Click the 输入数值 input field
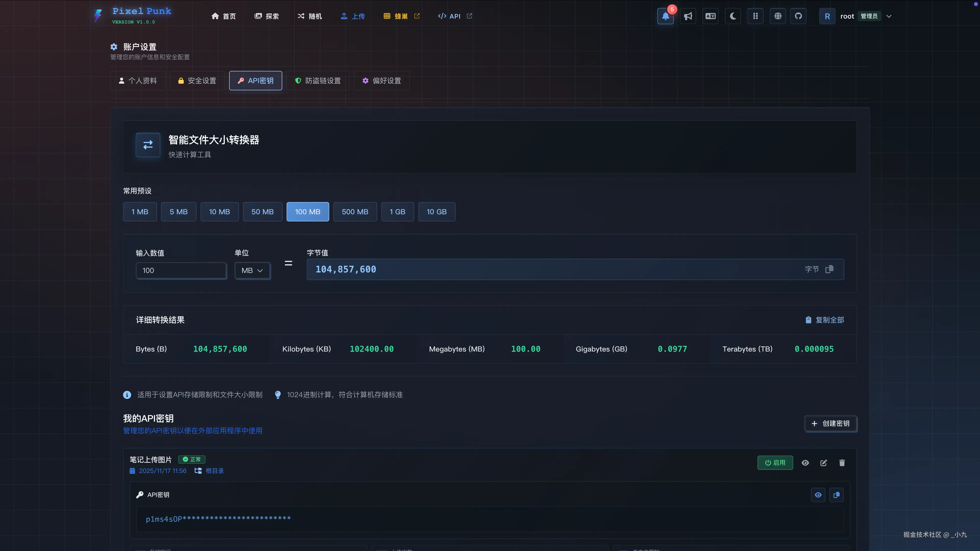The height and width of the screenshot is (551, 980). [x=181, y=270]
